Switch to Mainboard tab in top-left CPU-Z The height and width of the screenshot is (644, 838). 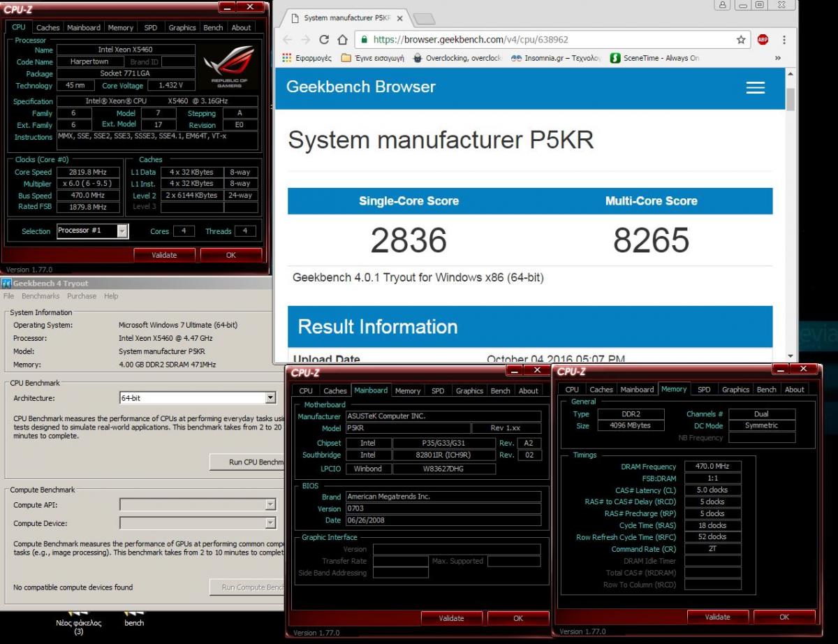84,28
